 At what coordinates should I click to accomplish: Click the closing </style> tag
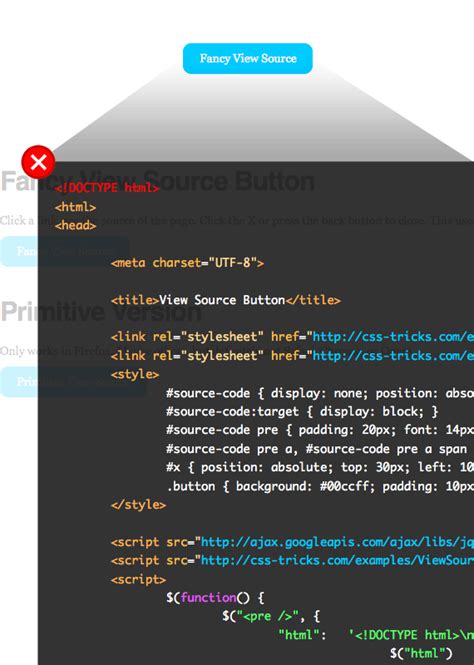point(138,505)
